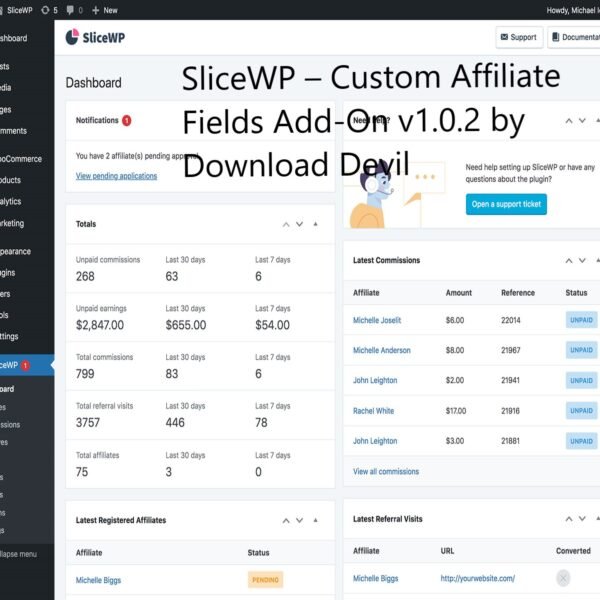Click the plus New item in admin bar
This screenshot has height=600, width=600.
click(105, 10)
